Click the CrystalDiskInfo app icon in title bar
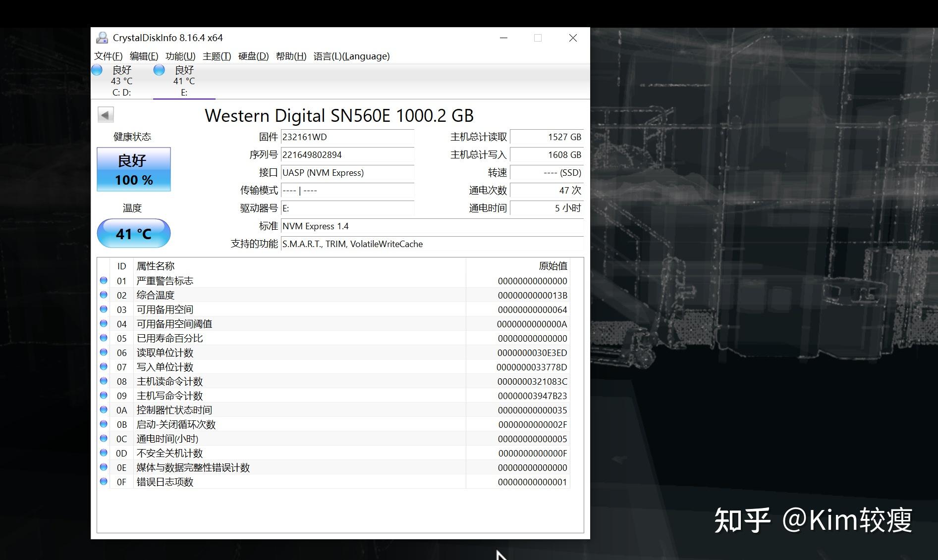Image resolution: width=938 pixels, height=560 pixels. [102, 38]
